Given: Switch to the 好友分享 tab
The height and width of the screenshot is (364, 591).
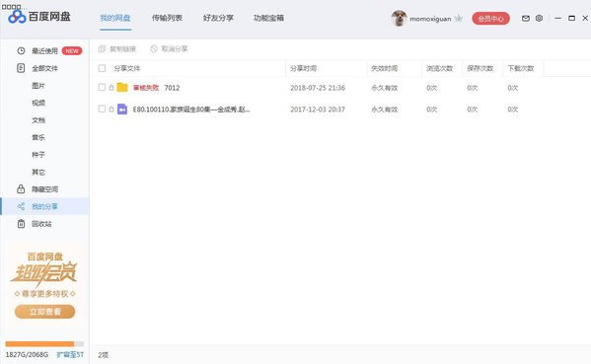Looking at the screenshot, I should pyautogui.click(x=218, y=18).
